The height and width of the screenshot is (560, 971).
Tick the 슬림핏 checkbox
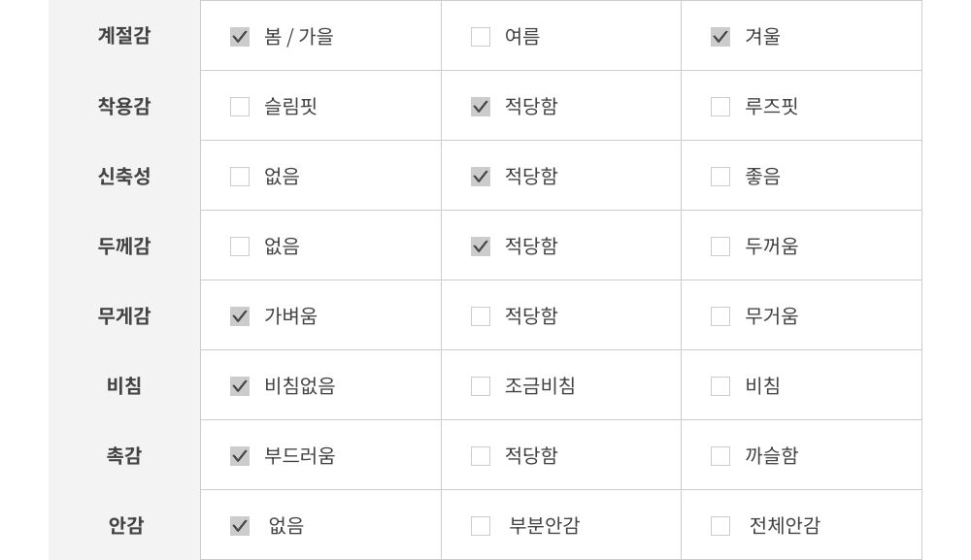[x=240, y=107]
